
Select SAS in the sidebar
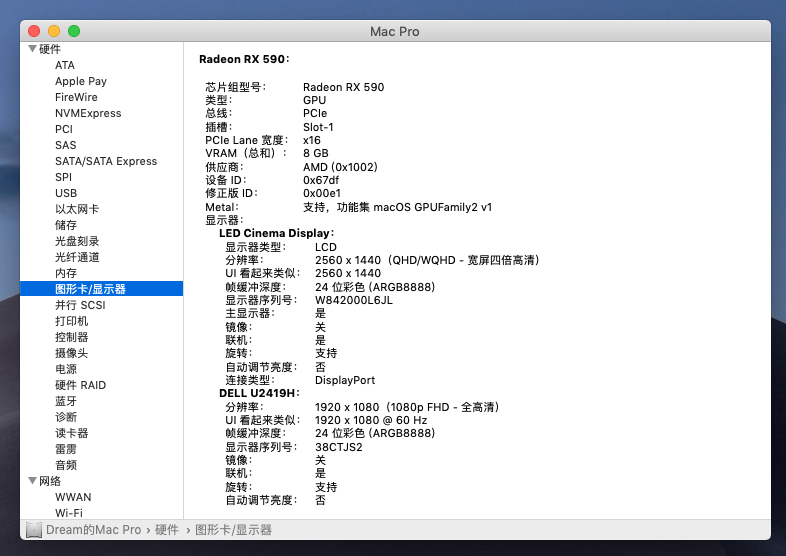pos(66,145)
